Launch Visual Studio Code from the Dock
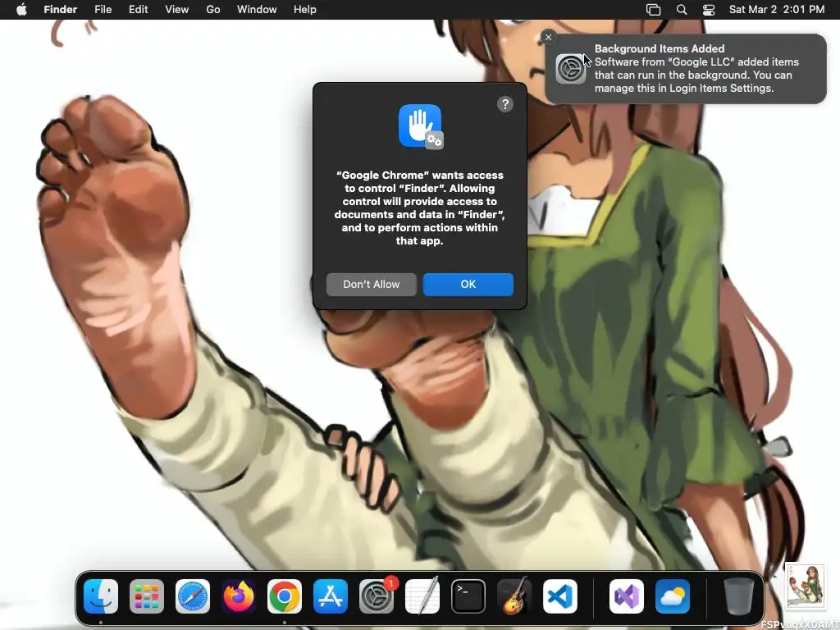Screen dimensions: 840x630 (560, 596)
